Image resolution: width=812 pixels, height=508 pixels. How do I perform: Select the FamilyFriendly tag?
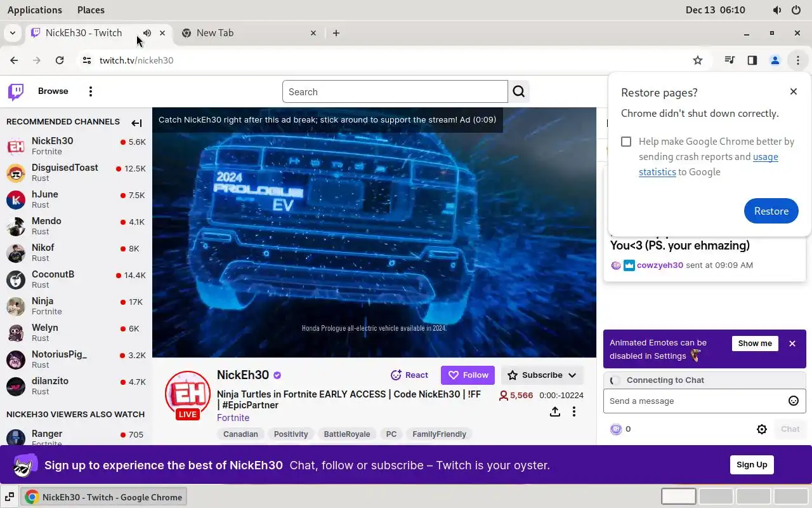(439, 434)
